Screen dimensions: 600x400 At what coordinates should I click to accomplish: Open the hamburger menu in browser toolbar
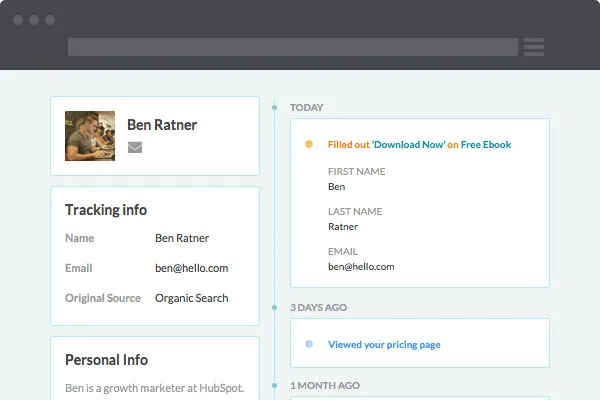[533, 47]
